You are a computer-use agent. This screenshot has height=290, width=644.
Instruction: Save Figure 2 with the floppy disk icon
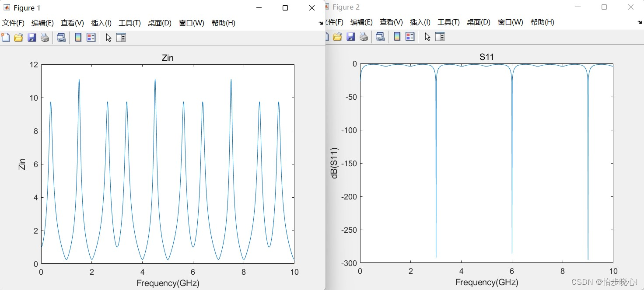(x=350, y=37)
